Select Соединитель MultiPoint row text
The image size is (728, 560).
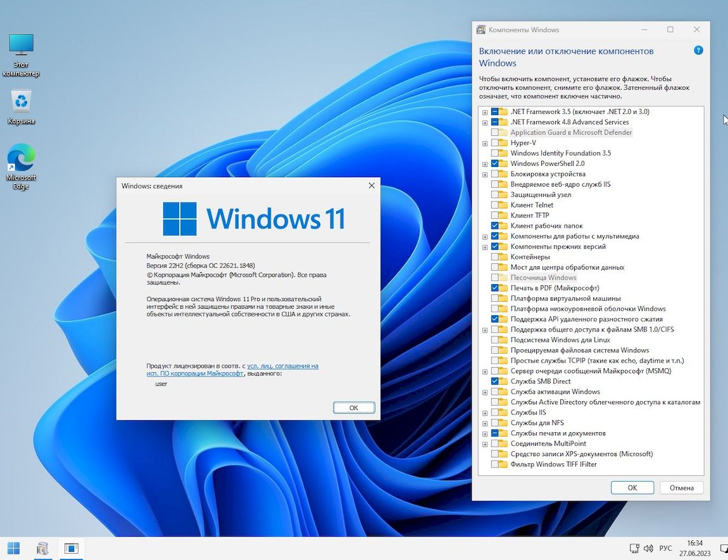[x=548, y=444]
